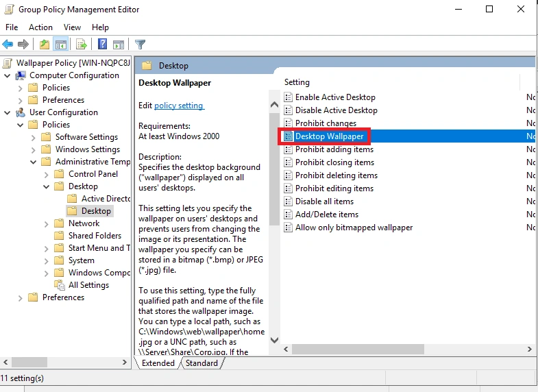Open Help via the question mark icon
Image resolution: width=538 pixels, height=392 pixels.
(x=102, y=45)
